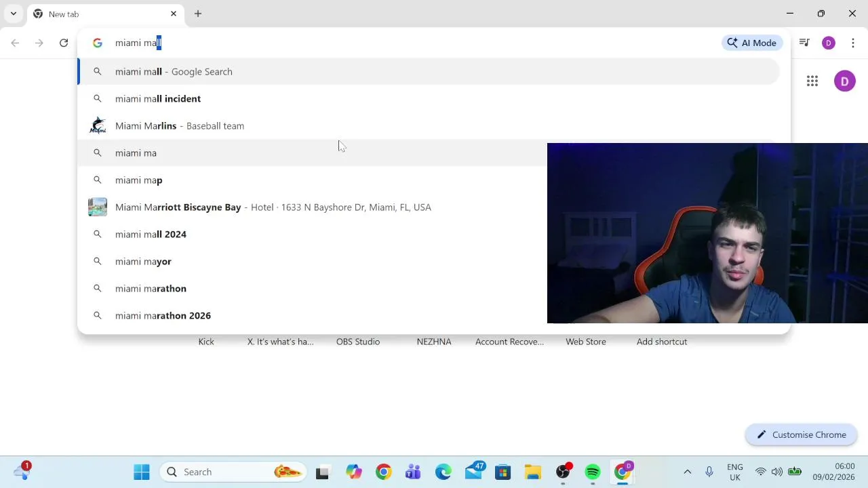
Task: Click the battery tray icon
Action: tap(795, 472)
